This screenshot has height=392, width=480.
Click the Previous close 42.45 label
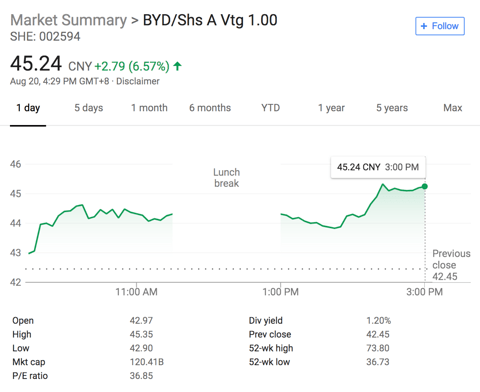[x=451, y=265]
